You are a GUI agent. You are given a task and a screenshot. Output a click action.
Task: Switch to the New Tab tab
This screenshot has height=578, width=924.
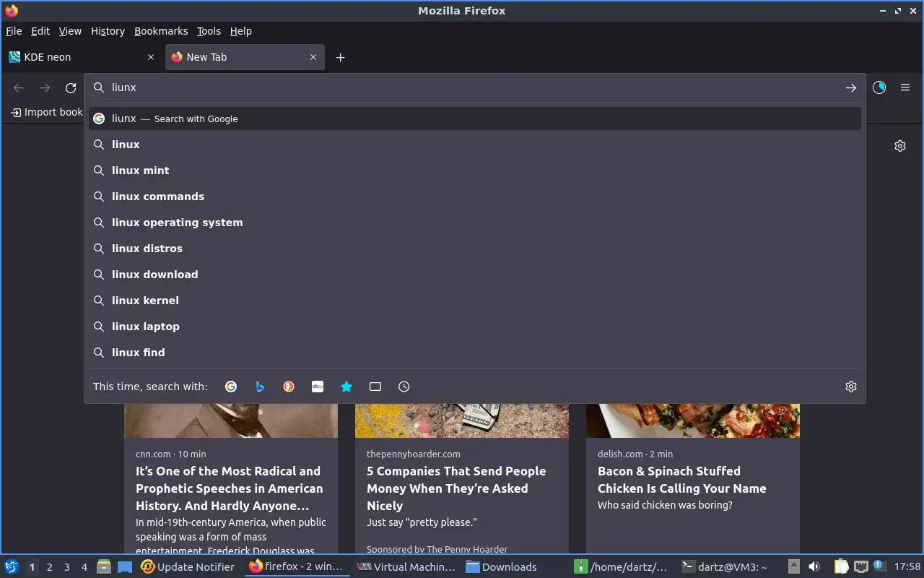[245, 57]
